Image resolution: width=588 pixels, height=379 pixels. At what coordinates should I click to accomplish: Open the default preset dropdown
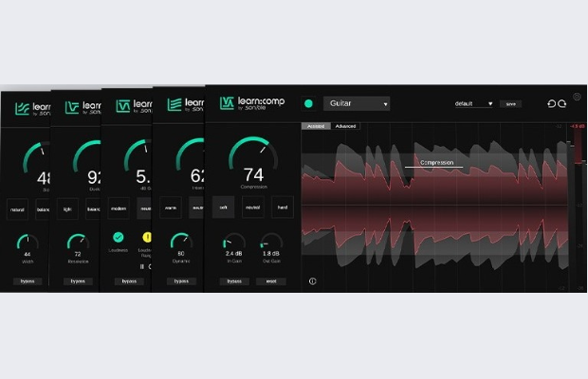473,103
